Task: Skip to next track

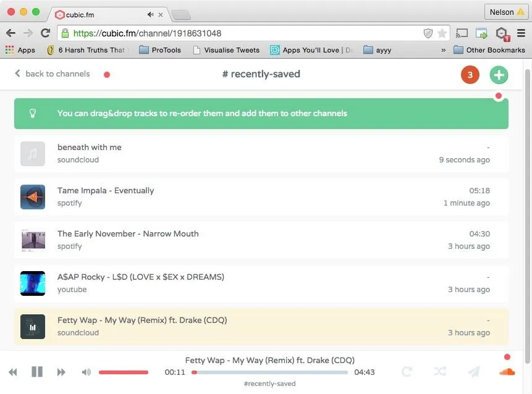Action: (61, 372)
